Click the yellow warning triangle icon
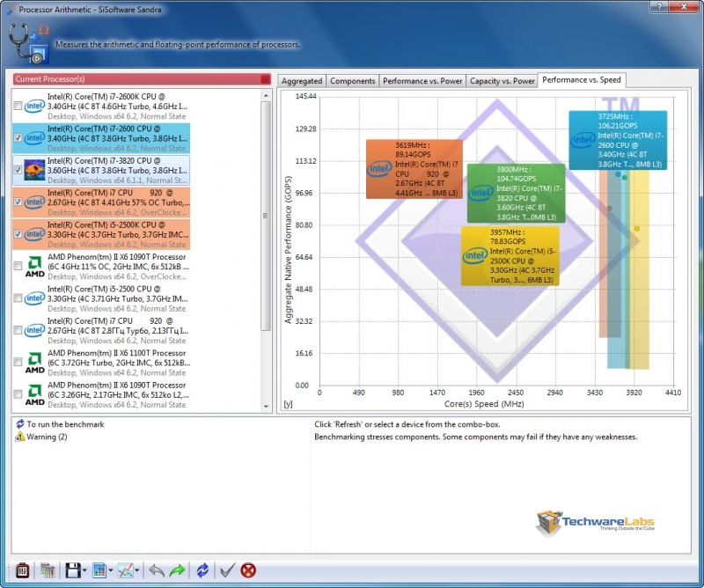 [x=19, y=437]
